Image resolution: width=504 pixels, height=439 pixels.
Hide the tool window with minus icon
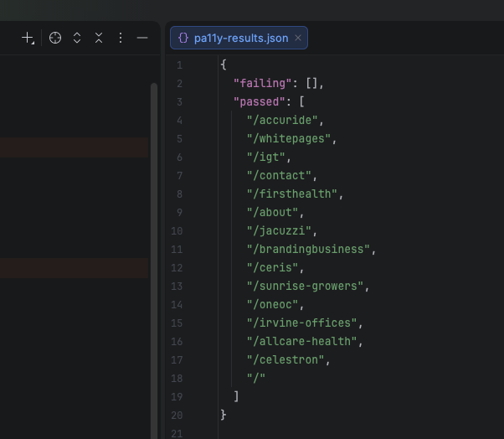[x=142, y=38]
